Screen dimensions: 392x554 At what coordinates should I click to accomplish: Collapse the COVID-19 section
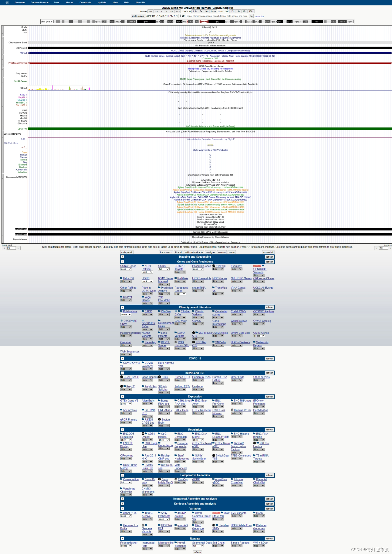pos(122,359)
